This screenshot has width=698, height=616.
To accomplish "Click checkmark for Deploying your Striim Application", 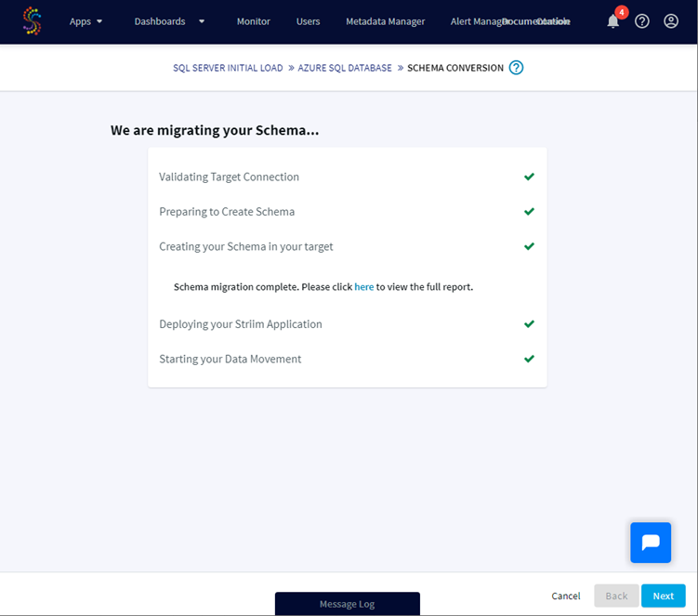I will tap(529, 323).
